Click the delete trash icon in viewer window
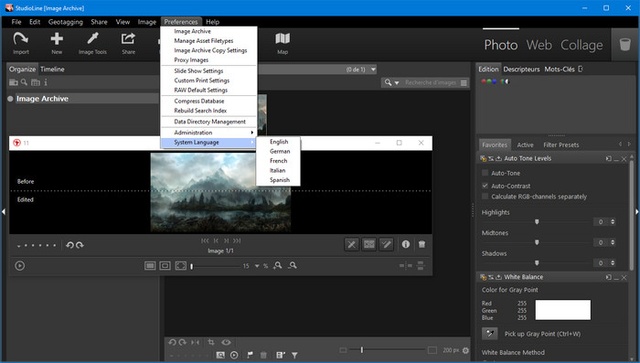The height and width of the screenshot is (363, 640). (x=422, y=244)
